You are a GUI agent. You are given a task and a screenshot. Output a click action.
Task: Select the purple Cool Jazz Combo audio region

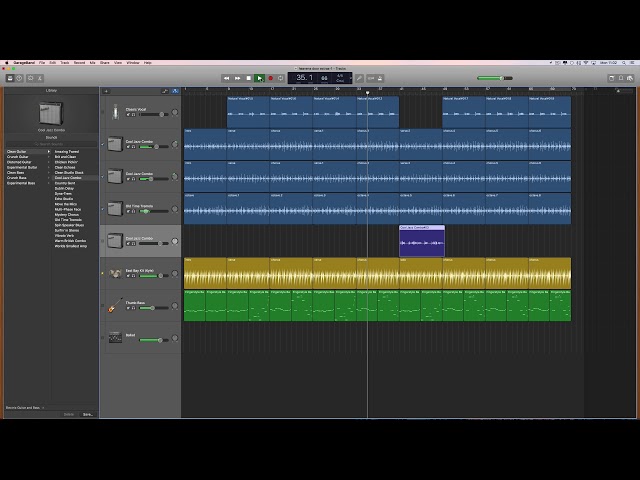coord(422,241)
